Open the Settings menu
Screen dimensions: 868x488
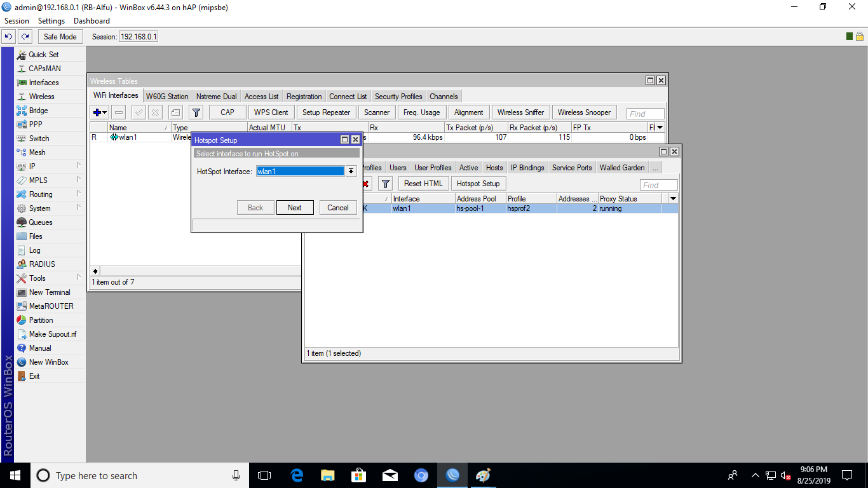[x=51, y=21]
